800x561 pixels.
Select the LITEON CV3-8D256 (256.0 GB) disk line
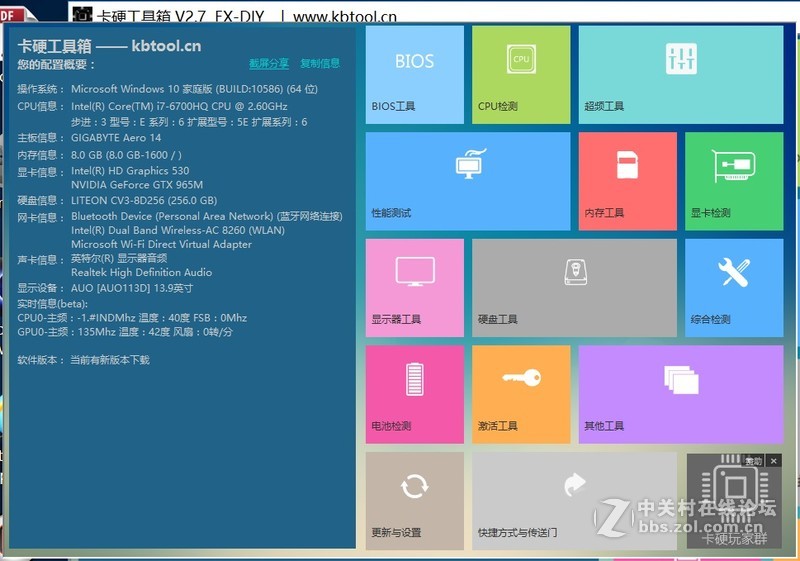click(x=144, y=200)
